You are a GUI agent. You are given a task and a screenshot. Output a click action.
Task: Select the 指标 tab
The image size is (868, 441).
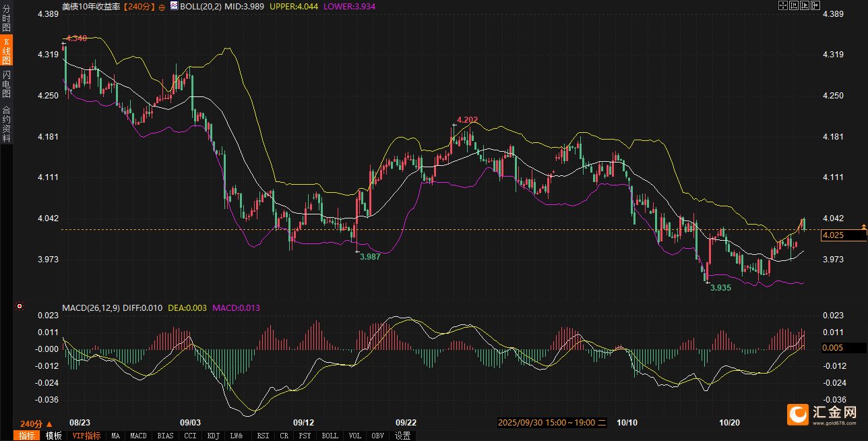point(27,436)
